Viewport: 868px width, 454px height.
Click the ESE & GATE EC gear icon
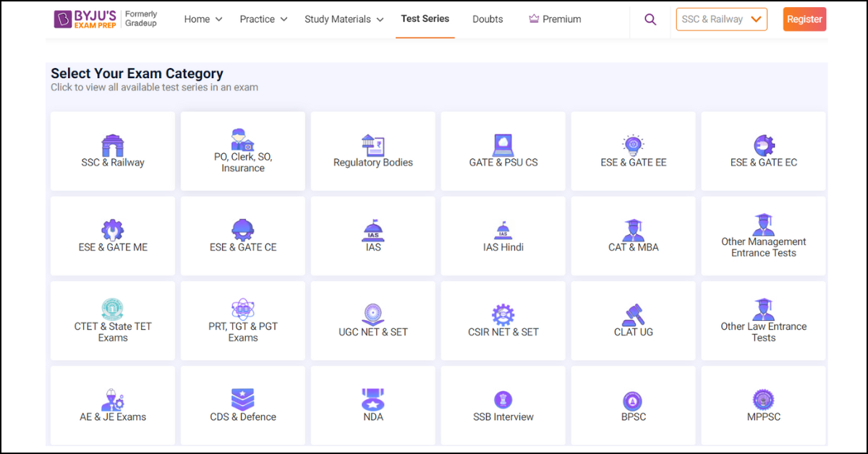point(763,145)
